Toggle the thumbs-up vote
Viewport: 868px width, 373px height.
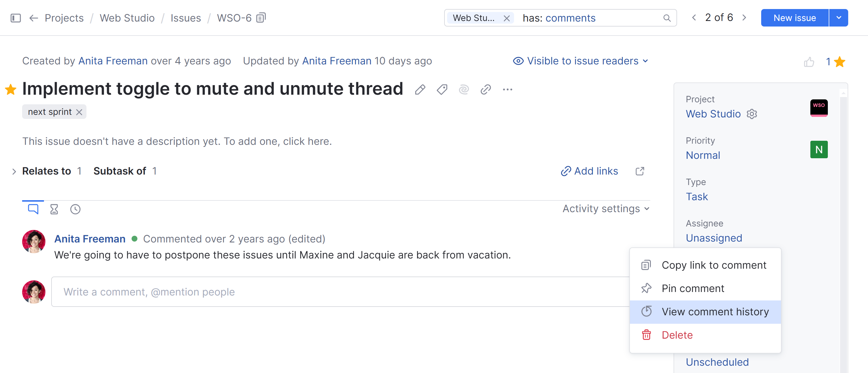[809, 62]
